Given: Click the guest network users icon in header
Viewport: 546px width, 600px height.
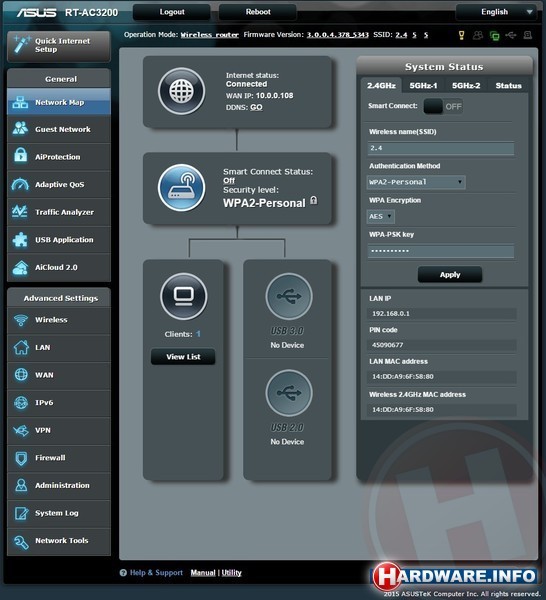Looking at the screenshot, I should (x=478, y=35).
